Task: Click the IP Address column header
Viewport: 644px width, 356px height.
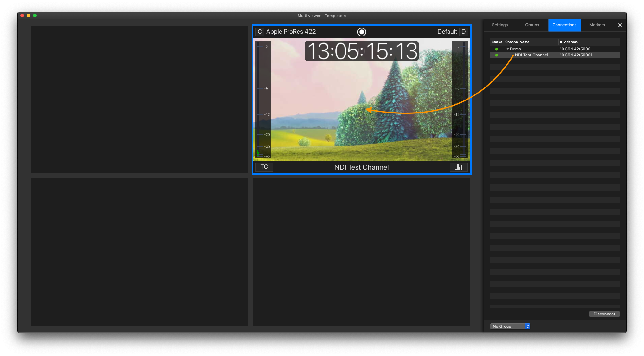Action: (589, 42)
